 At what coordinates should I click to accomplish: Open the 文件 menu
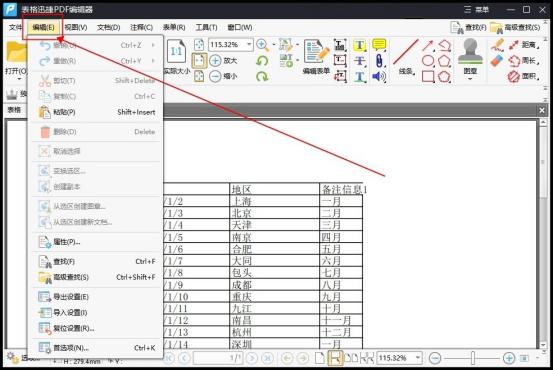tap(15, 28)
